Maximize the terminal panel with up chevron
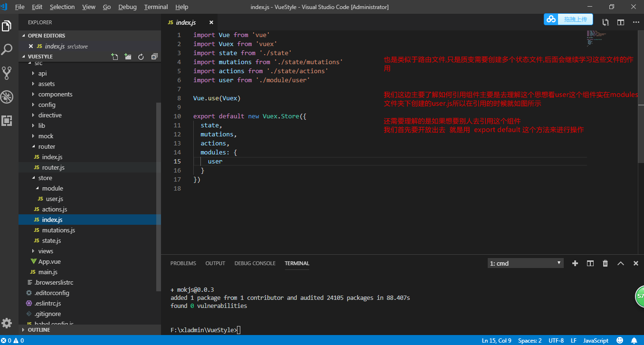Viewport: 644px width, 345px height. point(621,263)
